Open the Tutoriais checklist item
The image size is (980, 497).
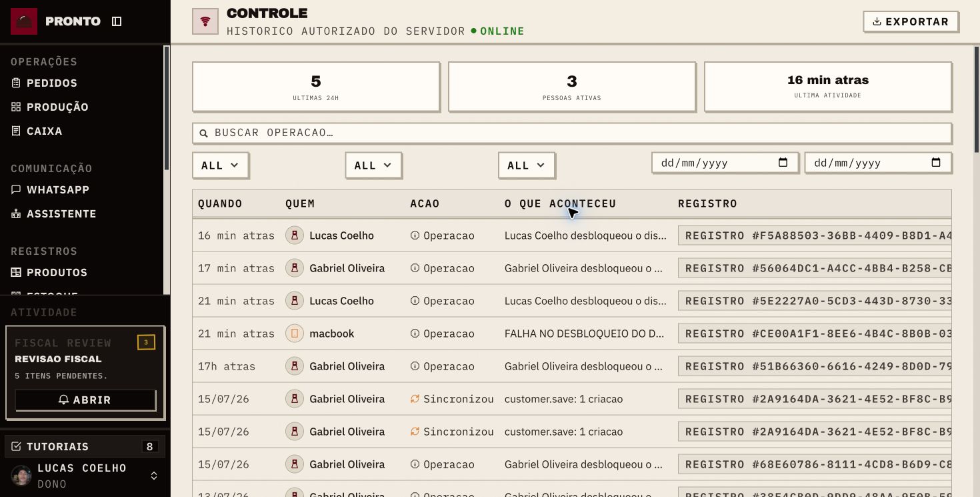click(85, 446)
